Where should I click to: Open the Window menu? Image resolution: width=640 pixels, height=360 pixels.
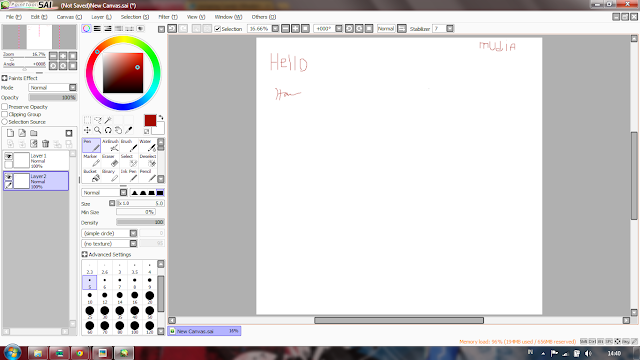[228, 17]
